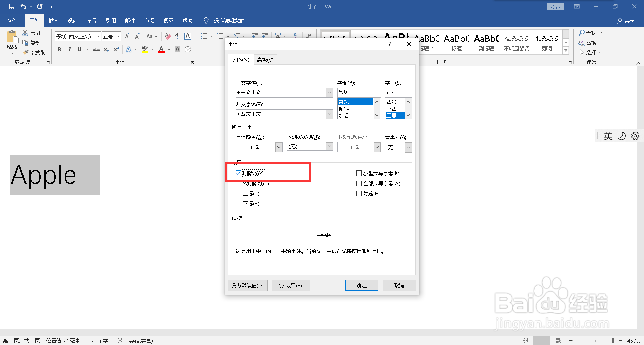Switch to the 高级(V) tab in Font dialog

click(265, 60)
